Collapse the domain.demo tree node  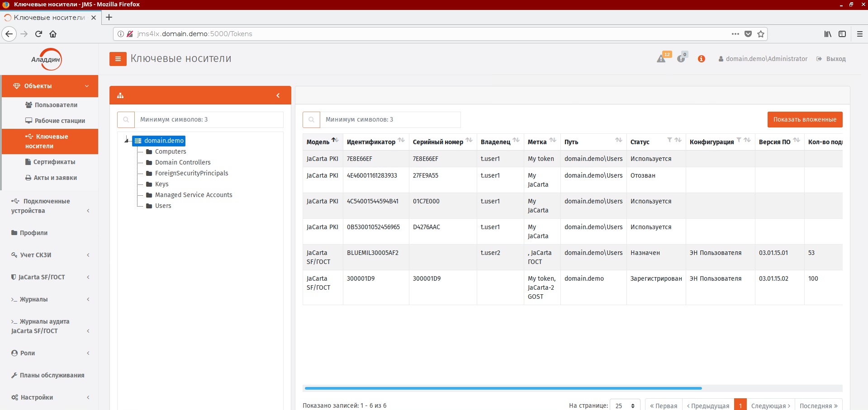pyautogui.click(x=127, y=141)
